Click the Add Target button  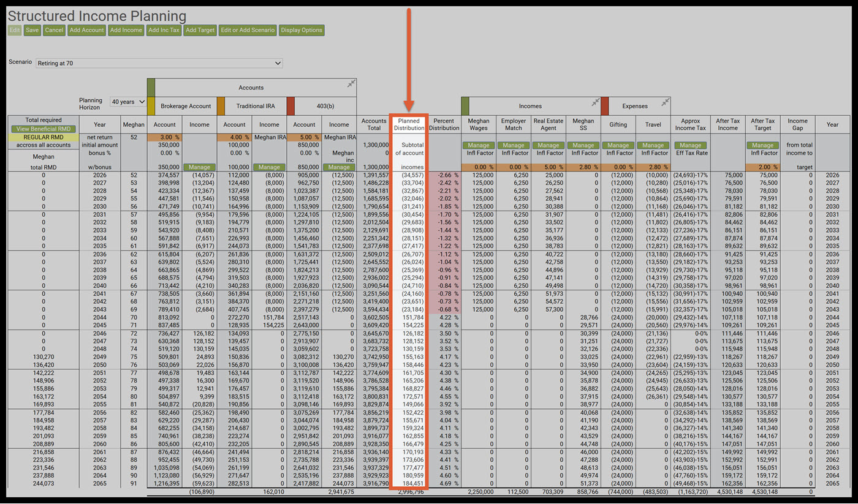pyautogui.click(x=200, y=30)
